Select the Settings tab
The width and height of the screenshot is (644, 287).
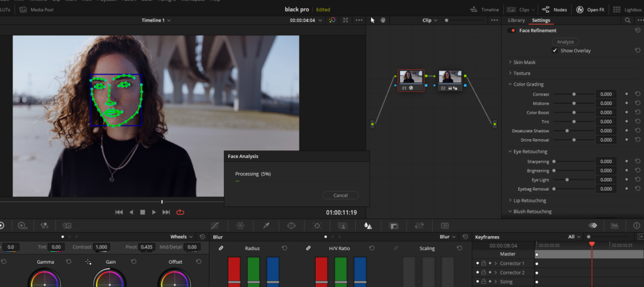[x=541, y=20]
